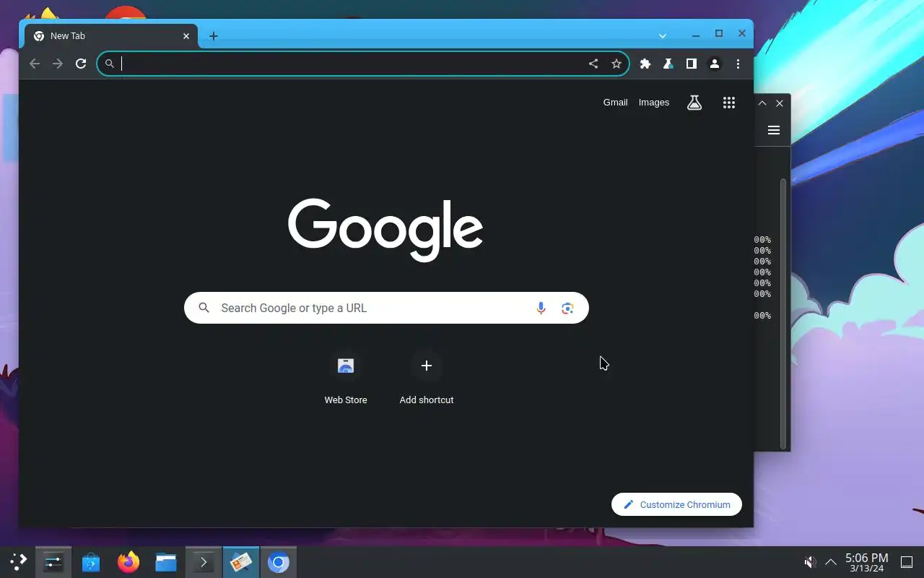Search by image with the Lens icon
This screenshot has width=924, height=578.
(x=567, y=309)
